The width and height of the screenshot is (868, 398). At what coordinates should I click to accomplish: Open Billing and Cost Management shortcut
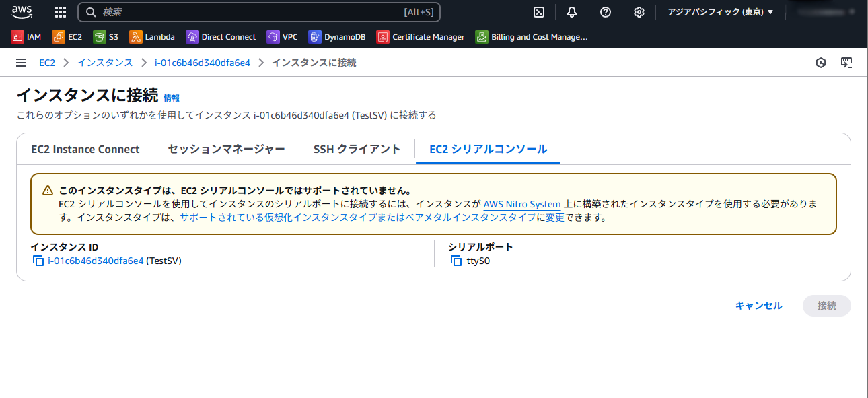tap(532, 37)
